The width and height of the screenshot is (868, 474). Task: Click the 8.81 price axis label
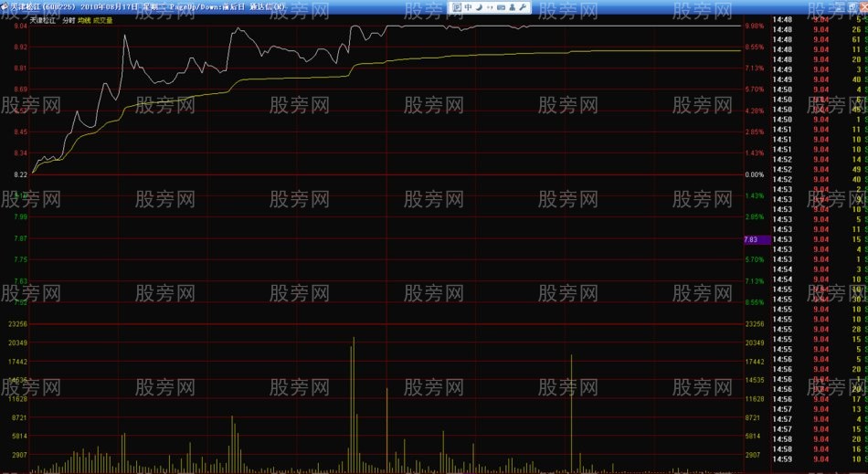pyautogui.click(x=20, y=68)
